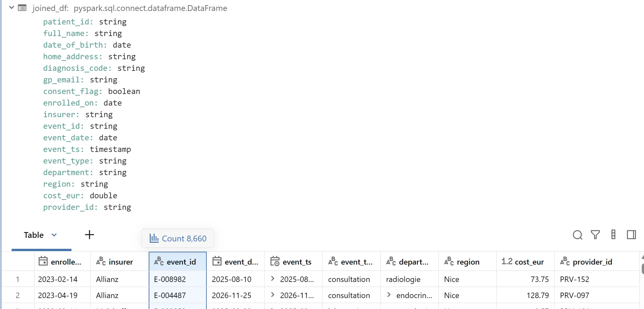Viewport: 644px width, 309px height.
Task: Expand the event_ts value in row 2
Action: click(273, 295)
